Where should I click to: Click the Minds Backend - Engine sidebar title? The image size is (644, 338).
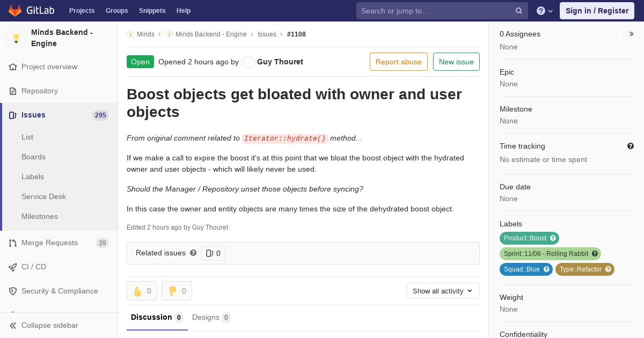[x=62, y=38]
